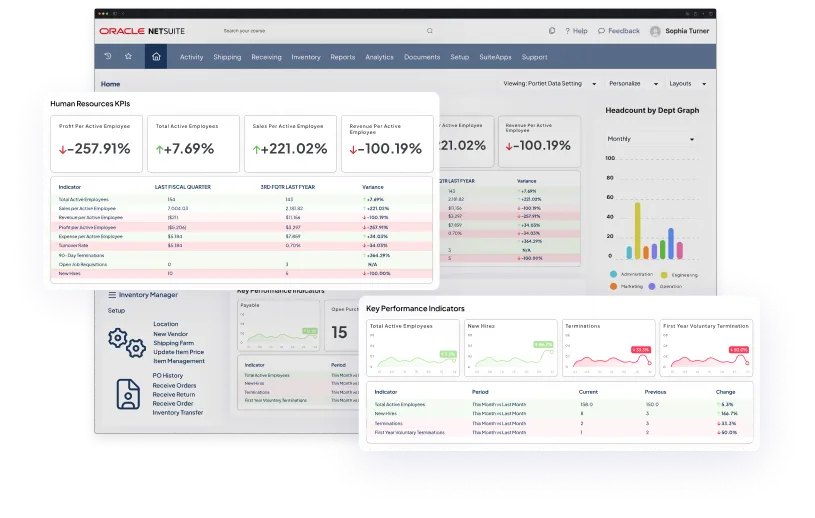Click the Inventory Manager hamburger menu icon

(x=112, y=295)
